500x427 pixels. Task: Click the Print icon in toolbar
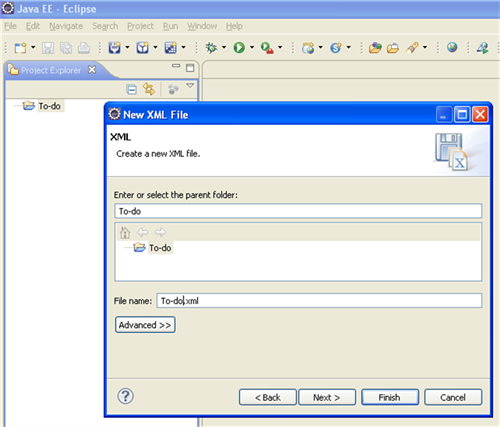point(84,48)
